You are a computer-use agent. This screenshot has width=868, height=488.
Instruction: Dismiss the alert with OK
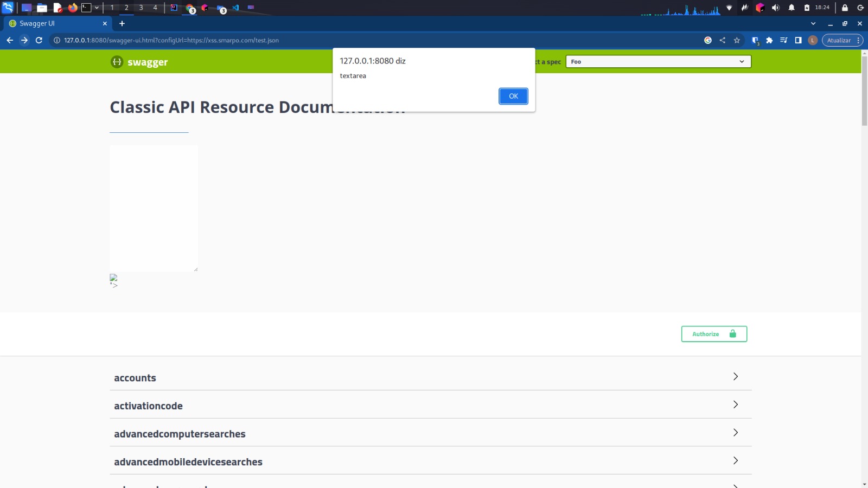[513, 96]
